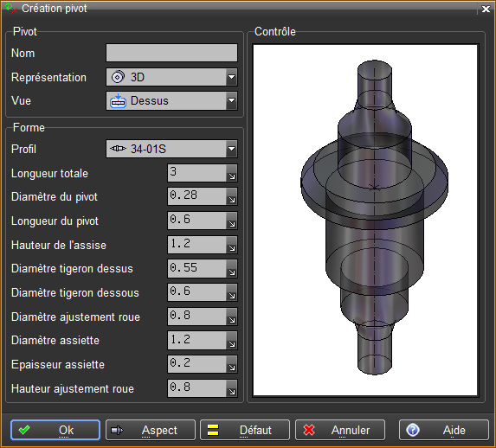Click the arrow icon beside Hauteur ajustement roue
The height and width of the screenshot is (448, 496).
232,388
